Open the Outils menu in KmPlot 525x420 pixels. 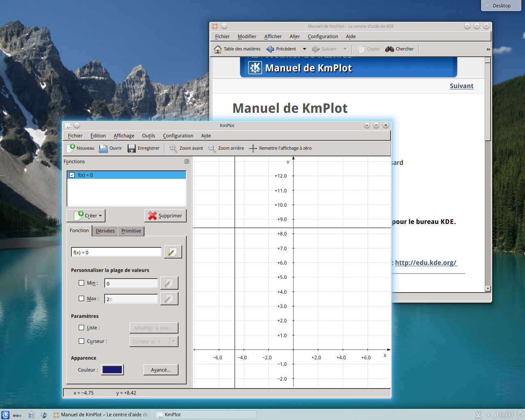pos(148,136)
